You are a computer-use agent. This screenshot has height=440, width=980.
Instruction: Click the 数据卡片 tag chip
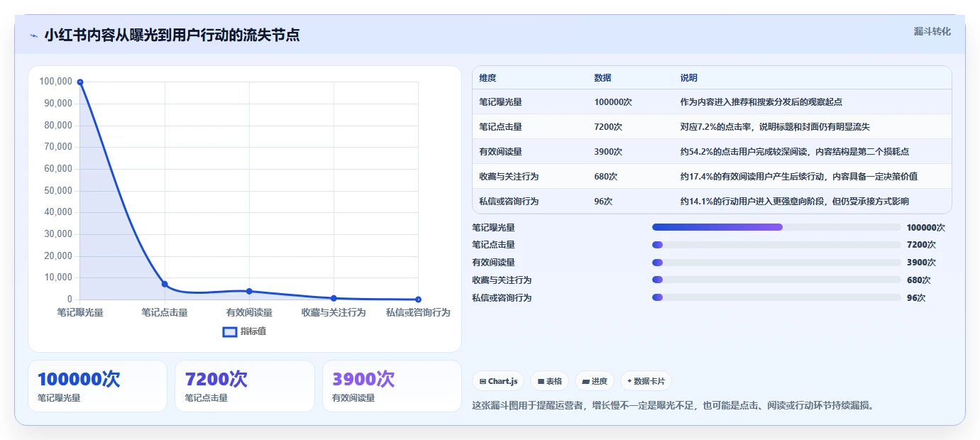click(x=646, y=381)
